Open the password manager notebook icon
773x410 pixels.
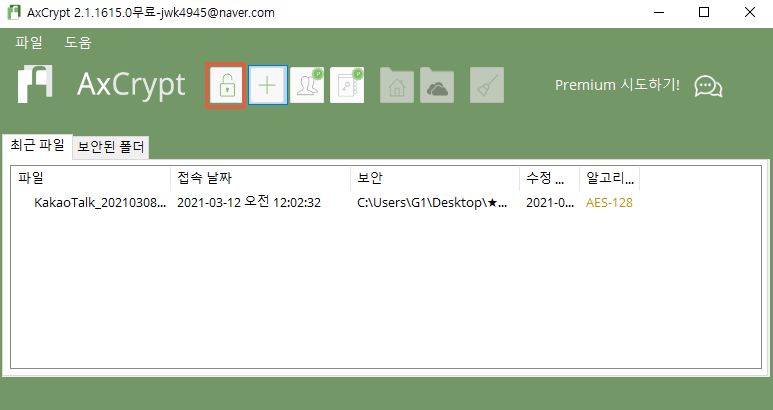(347, 85)
